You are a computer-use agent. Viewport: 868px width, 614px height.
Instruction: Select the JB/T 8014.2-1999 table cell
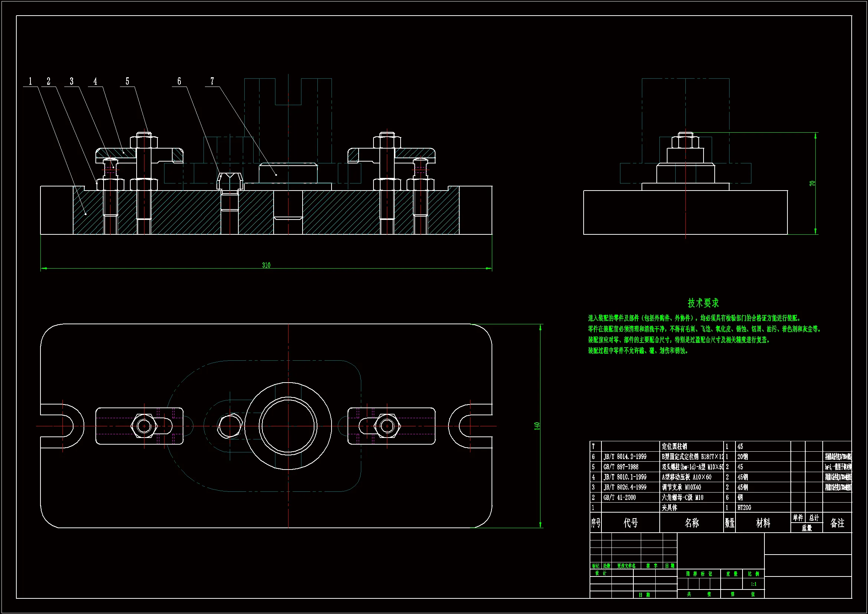coord(625,457)
